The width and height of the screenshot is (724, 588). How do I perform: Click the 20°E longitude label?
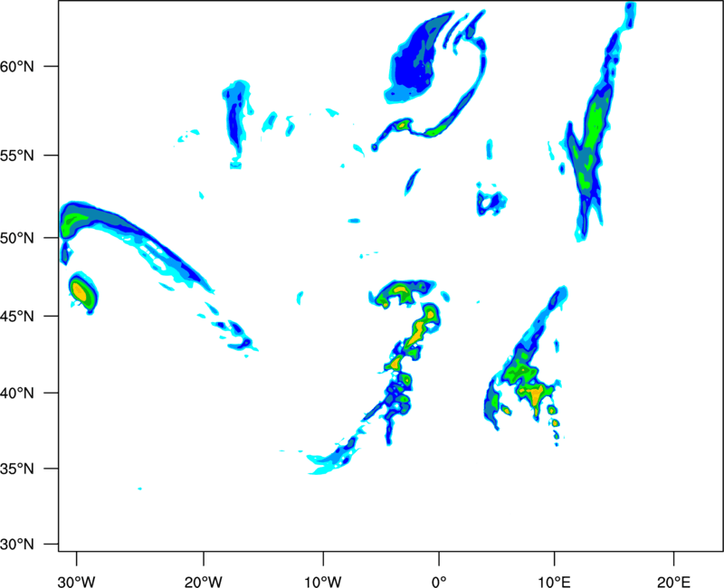[673, 582]
